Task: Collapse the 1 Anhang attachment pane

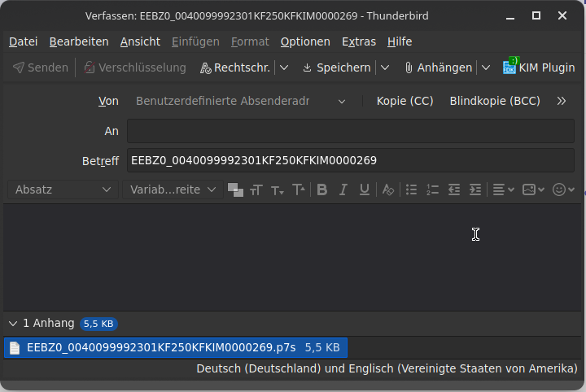Action: point(13,324)
